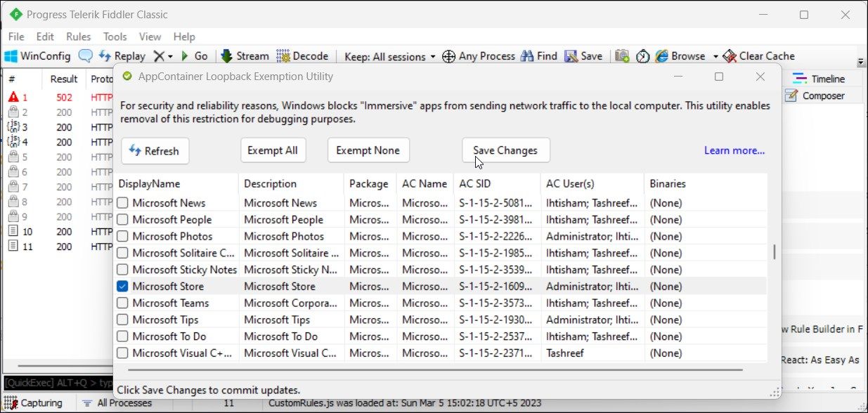The height and width of the screenshot is (413, 868).
Task: Click the comment bubble icon in toolbar
Action: pos(85,56)
